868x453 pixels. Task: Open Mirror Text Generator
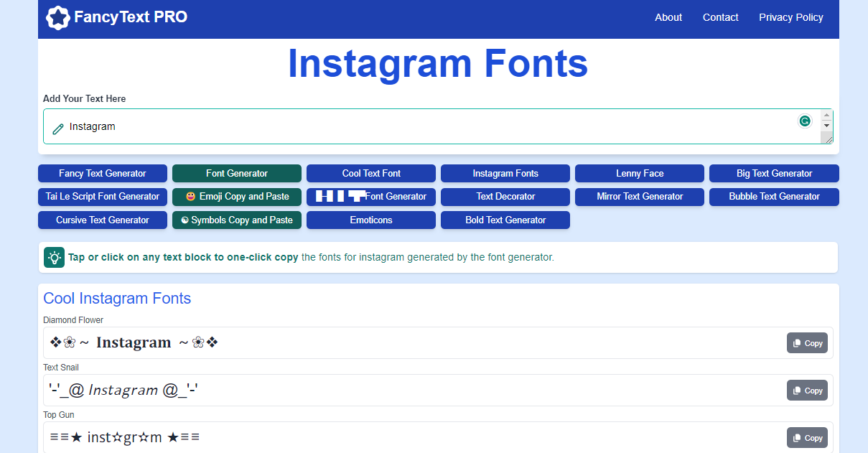pyautogui.click(x=640, y=197)
